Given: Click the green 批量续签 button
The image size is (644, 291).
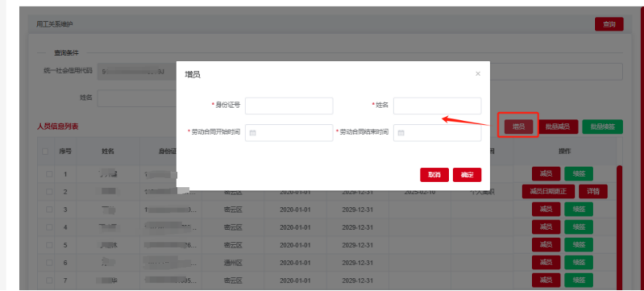Looking at the screenshot, I should pyautogui.click(x=602, y=127).
